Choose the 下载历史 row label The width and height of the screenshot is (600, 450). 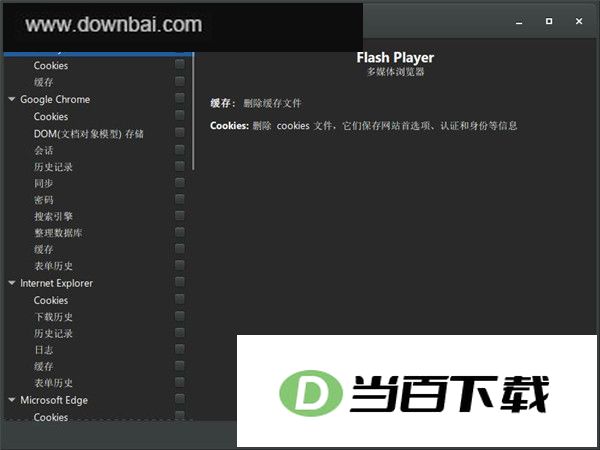(x=53, y=317)
